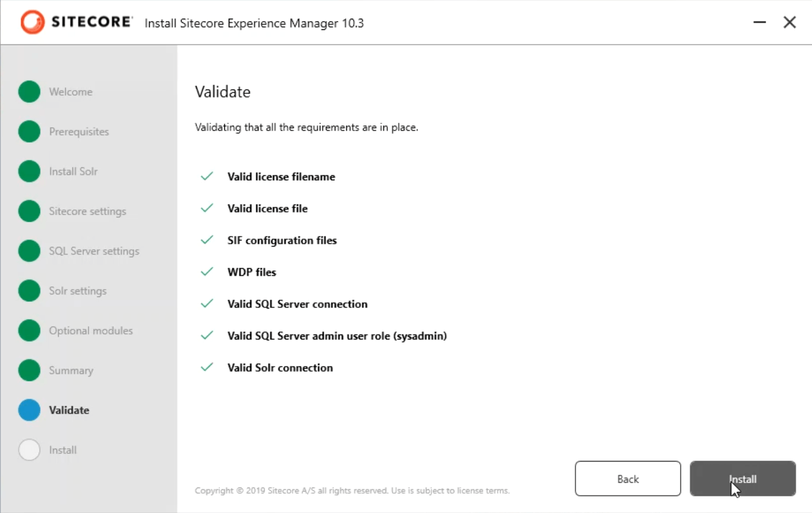The image size is (812, 513).
Task: Open Sitecore settings step in sidebar
Action: point(87,211)
